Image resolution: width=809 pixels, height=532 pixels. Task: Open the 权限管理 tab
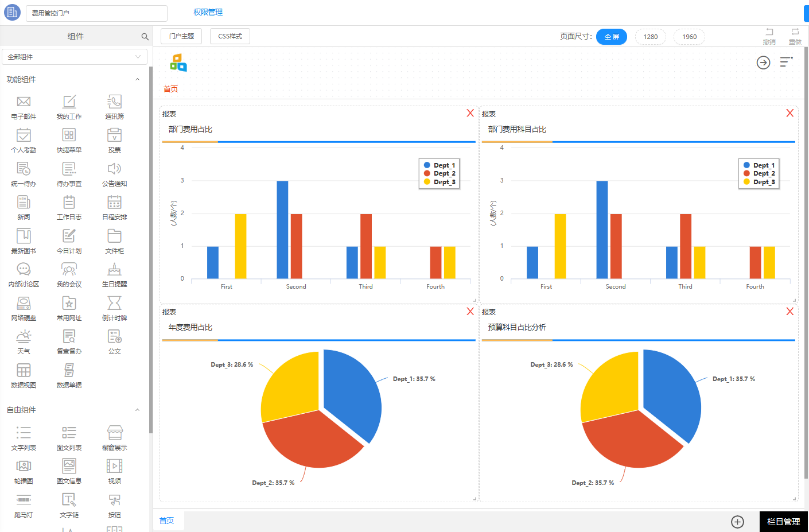208,12
